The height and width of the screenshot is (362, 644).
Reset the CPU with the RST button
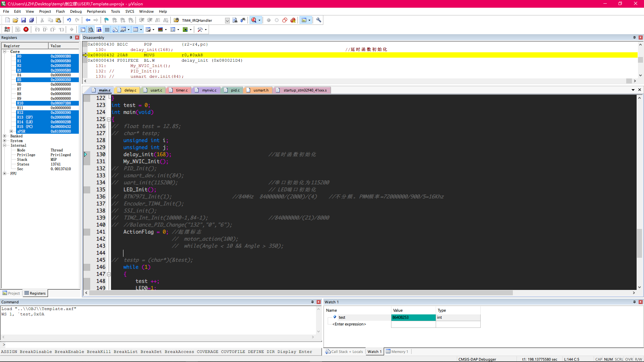tap(7, 29)
